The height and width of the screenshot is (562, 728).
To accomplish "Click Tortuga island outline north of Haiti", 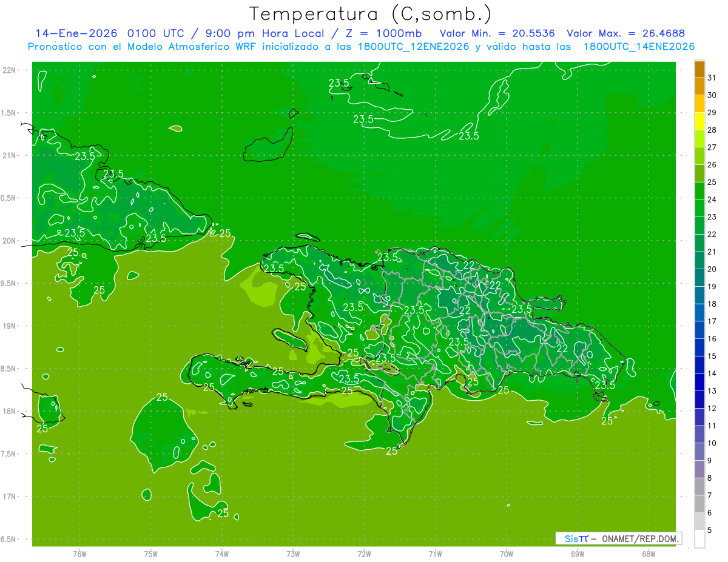I will tap(308, 237).
